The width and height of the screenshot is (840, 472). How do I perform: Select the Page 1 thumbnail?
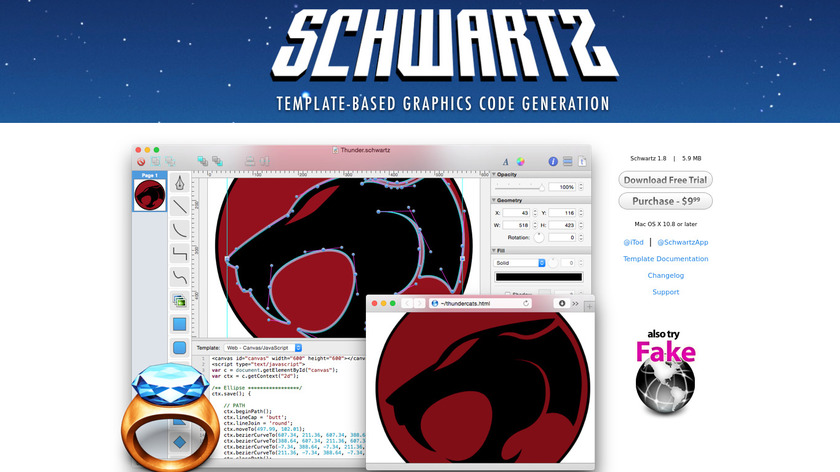[149, 195]
